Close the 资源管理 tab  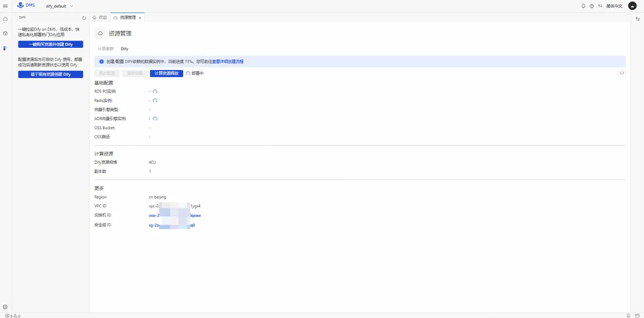[x=140, y=18]
